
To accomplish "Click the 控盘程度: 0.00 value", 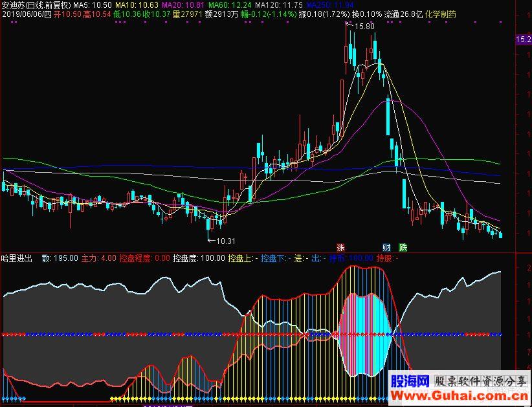I will (144, 258).
